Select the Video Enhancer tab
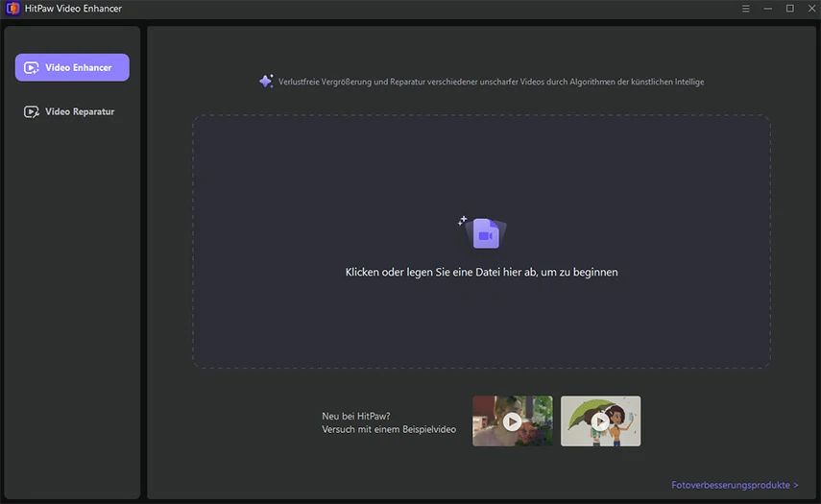Viewport: 821px width, 504px height. pos(72,67)
